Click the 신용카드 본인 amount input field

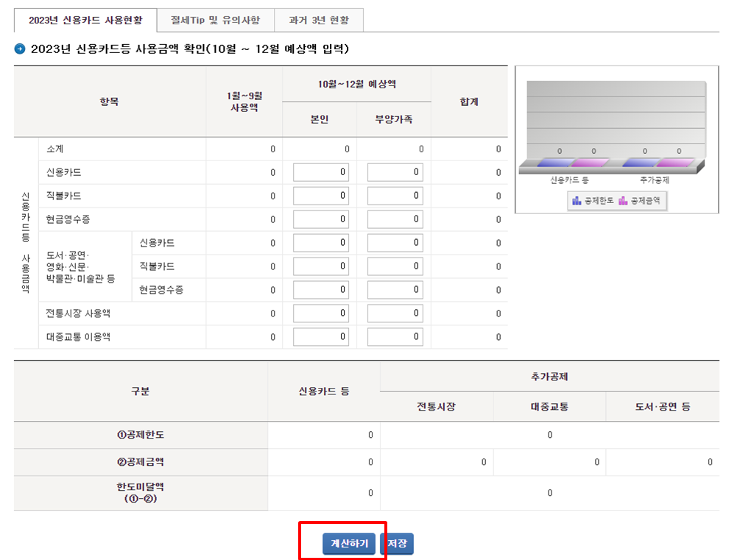pos(320,171)
